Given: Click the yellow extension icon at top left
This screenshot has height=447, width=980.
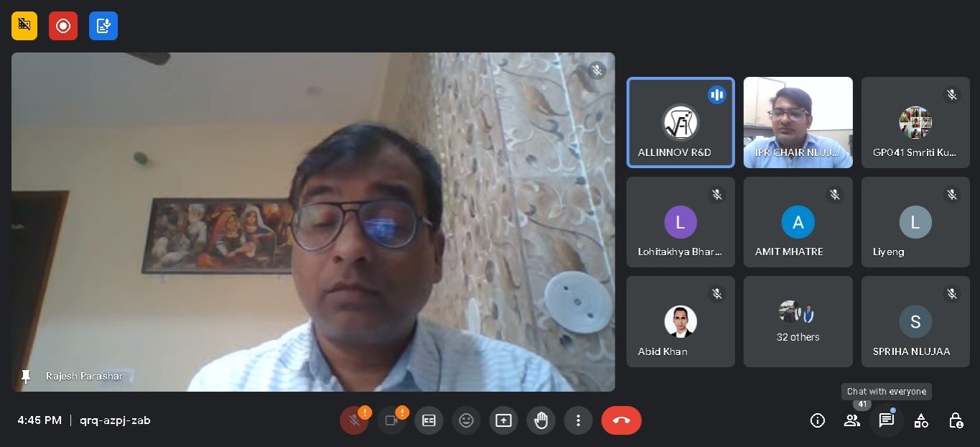Looking at the screenshot, I should [24, 26].
